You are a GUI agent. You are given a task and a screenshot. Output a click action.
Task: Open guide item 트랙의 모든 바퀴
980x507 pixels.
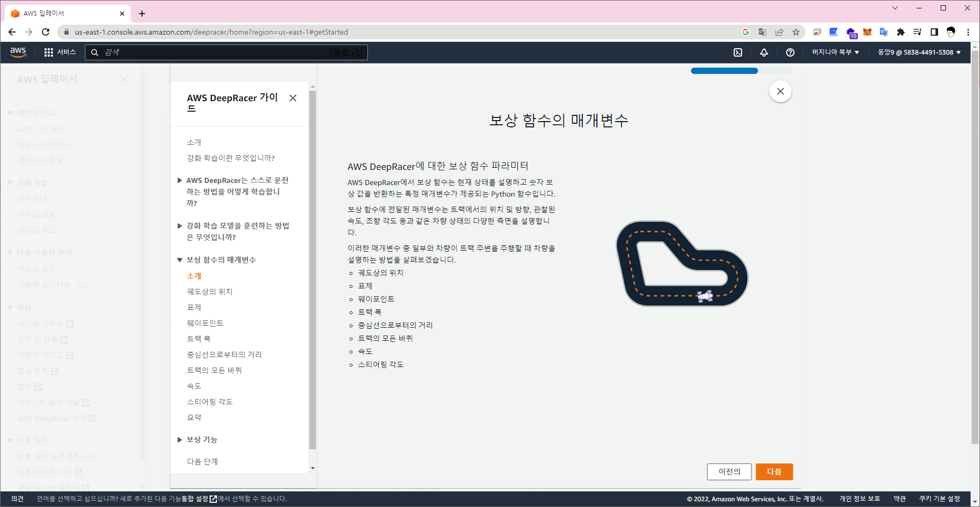click(214, 370)
